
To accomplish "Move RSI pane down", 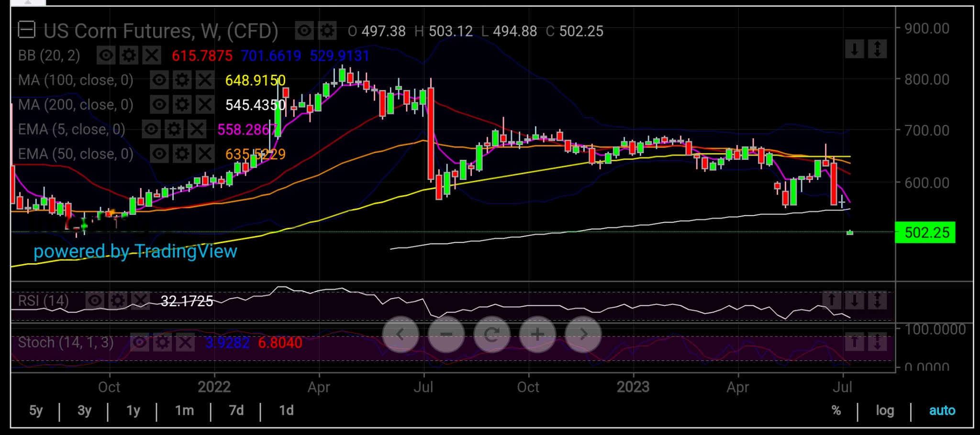I will pyautogui.click(x=854, y=300).
